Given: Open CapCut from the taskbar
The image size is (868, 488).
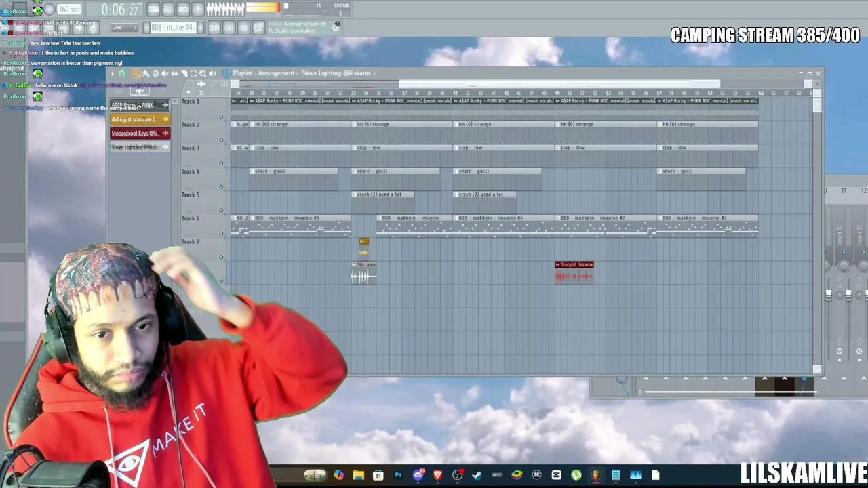Looking at the screenshot, I should click(557, 475).
